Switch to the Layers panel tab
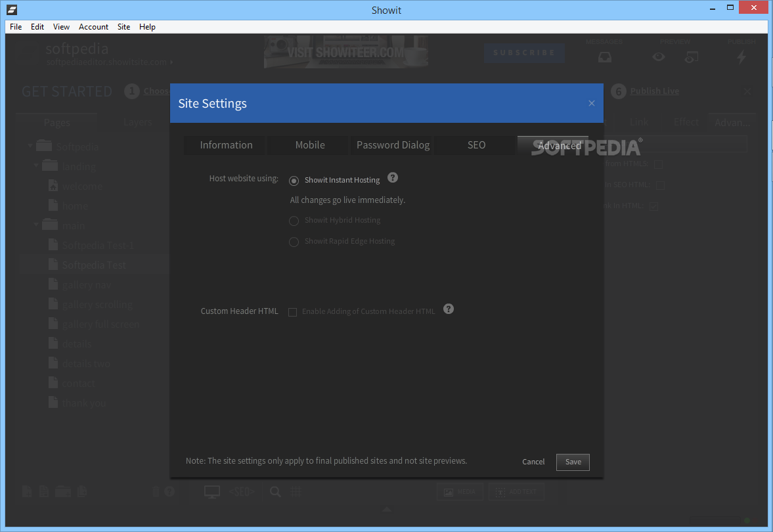 137,122
